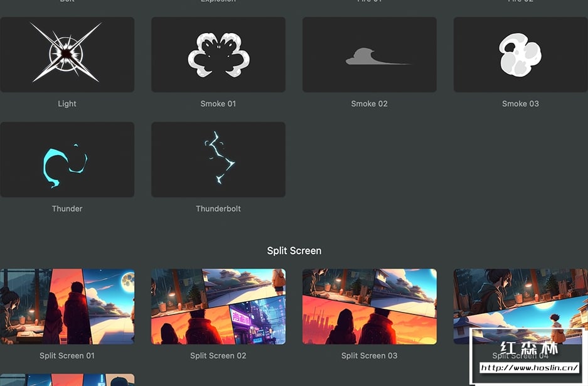Open the Split Screen 03 preview

370,306
